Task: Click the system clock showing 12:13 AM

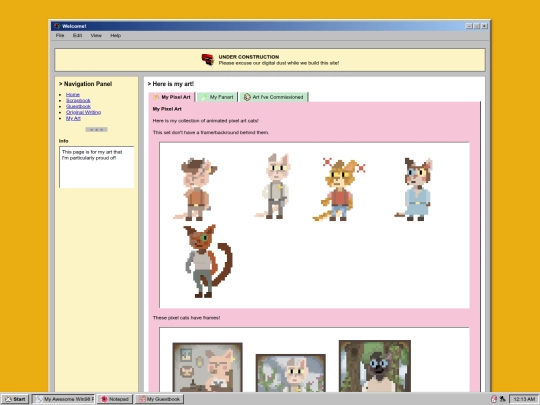Action: [524, 399]
